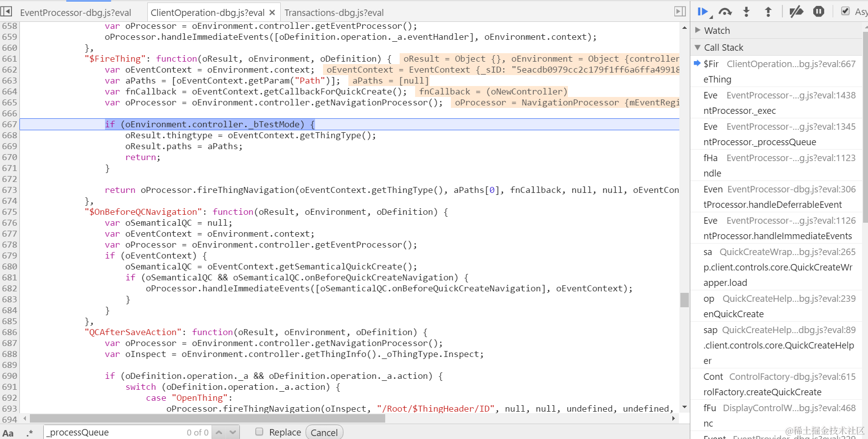Select handleImmediateEvents call stack frame

(776, 228)
